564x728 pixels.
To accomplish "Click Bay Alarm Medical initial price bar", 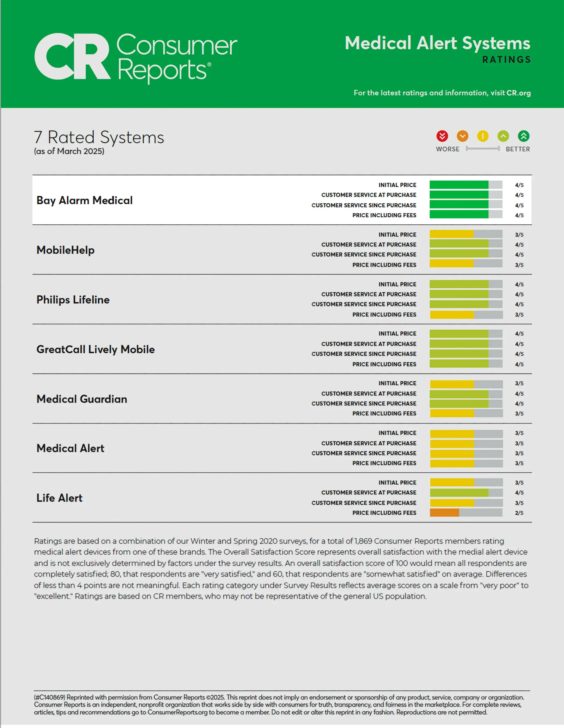I will coord(466,185).
